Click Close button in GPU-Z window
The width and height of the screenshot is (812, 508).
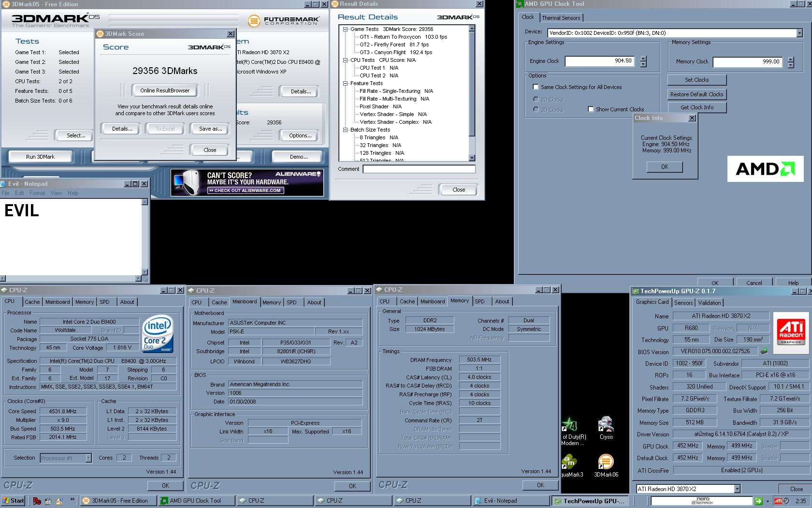(x=796, y=489)
